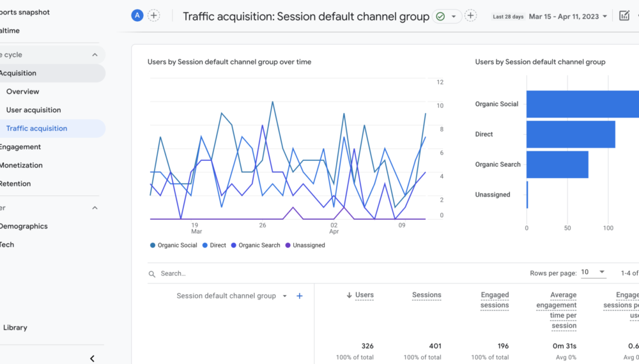
Task: Sort by the Engaged sessions column header
Action: pyautogui.click(x=495, y=300)
